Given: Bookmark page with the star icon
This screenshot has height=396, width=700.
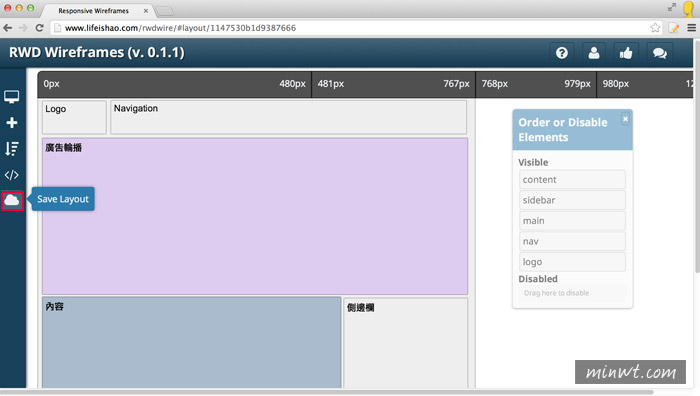Looking at the screenshot, I should pyautogui.click(x=655, y=28).
